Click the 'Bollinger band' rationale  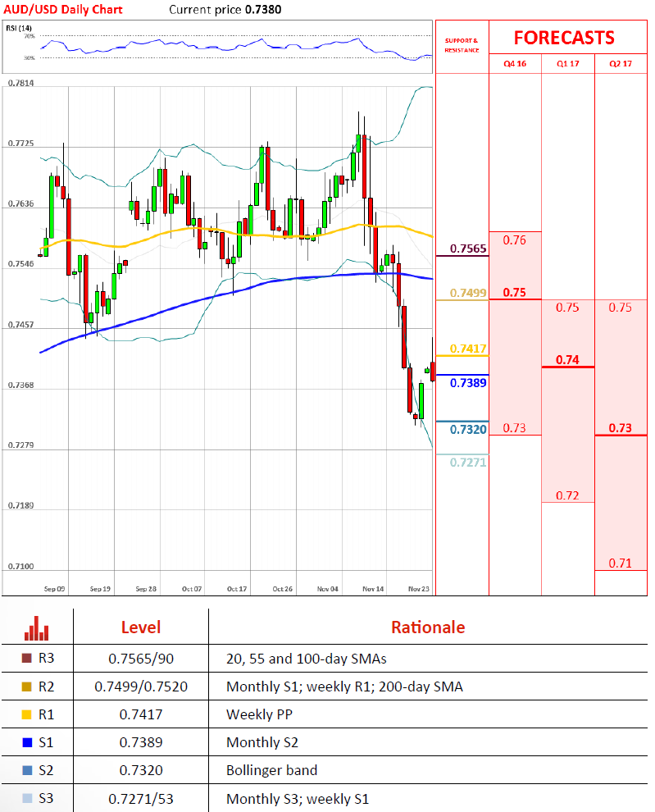click(x=271, y=770)
